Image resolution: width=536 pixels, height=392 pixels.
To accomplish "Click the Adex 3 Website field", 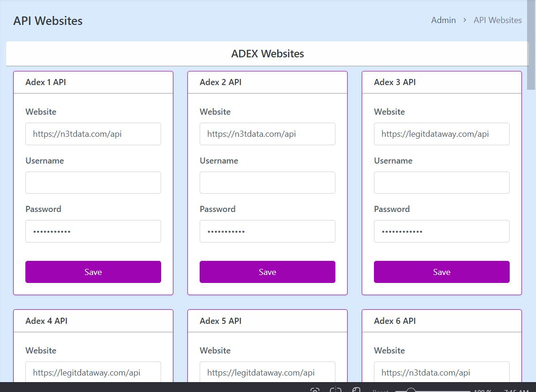I will 442,134.
